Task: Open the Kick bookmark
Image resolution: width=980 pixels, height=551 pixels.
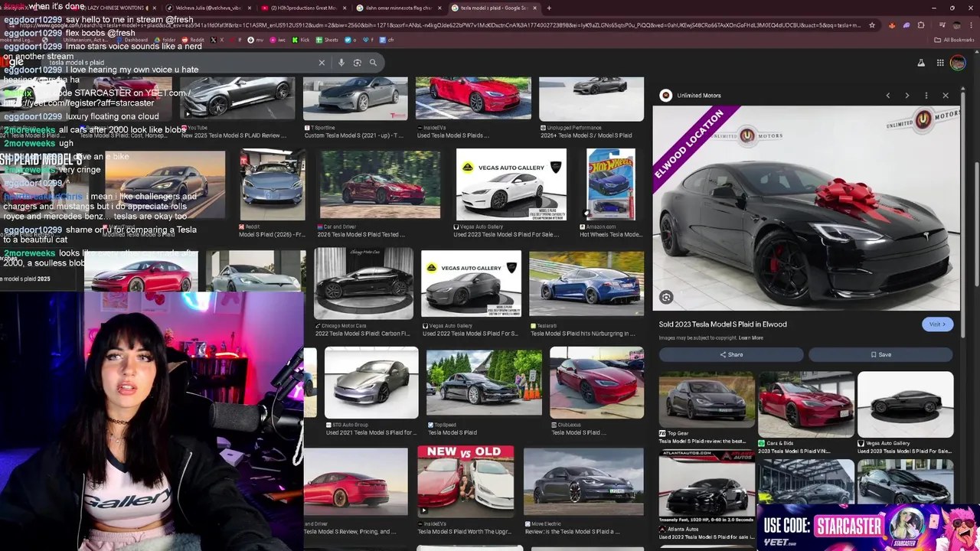Action: [x=301, y=40]
